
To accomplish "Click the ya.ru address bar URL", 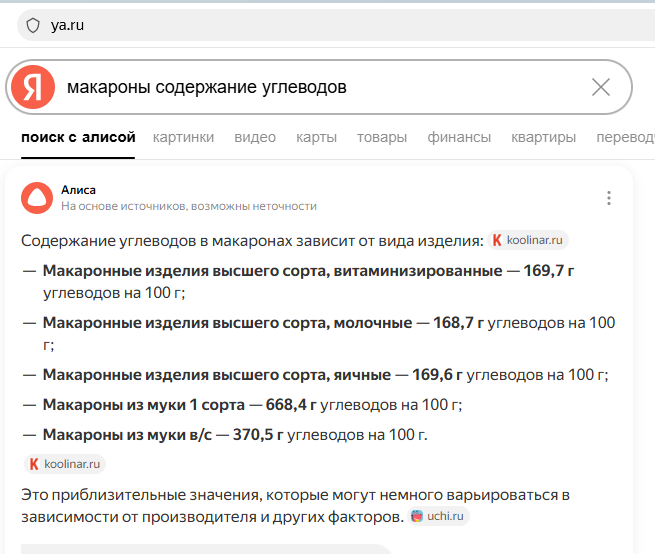I will [68, 25].
